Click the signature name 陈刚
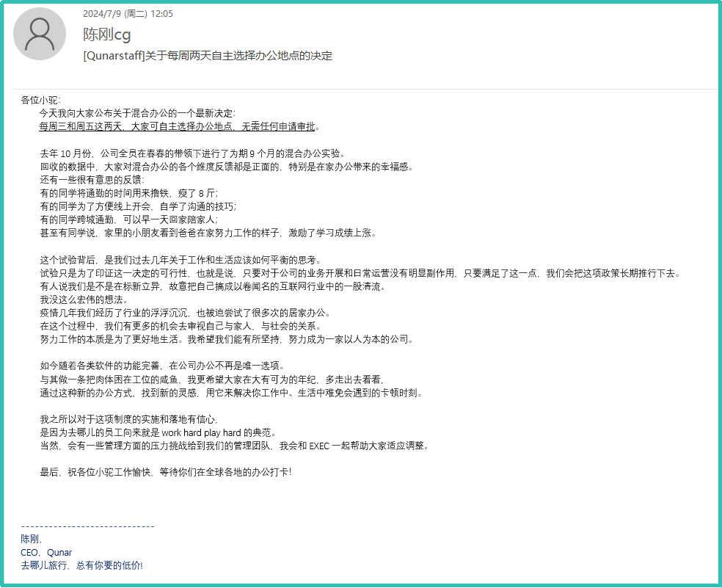Viewport: 722px width, 588px height. [x=32, y=539]
